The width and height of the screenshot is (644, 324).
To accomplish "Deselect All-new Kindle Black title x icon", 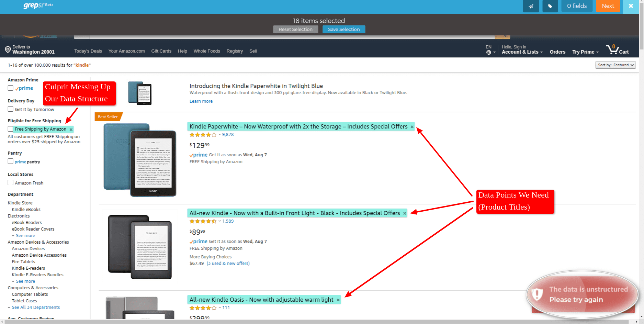I will click(x=404, y=213).
